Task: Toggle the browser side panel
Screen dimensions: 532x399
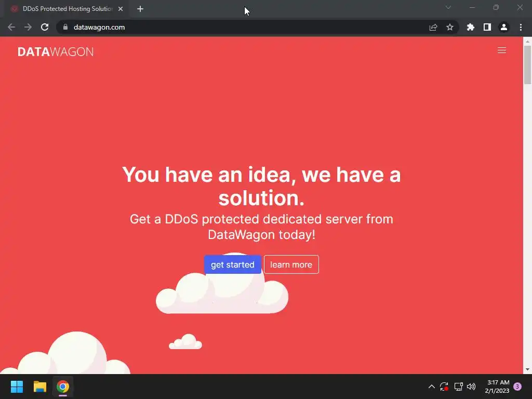Action: [487, 27]
